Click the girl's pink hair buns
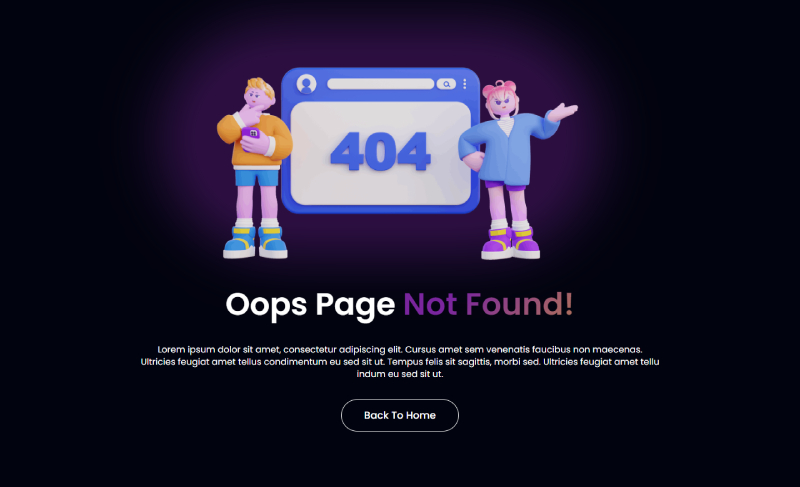 click(498, 89)
